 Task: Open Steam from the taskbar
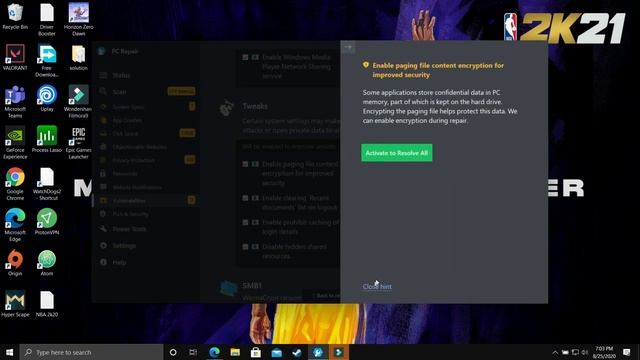297,352
